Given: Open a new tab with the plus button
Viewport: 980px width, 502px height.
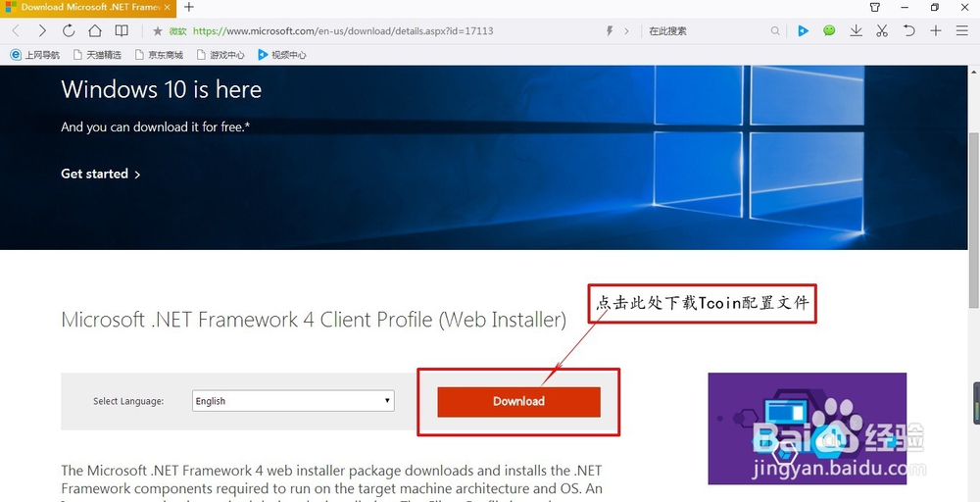Looking at the screenshot, I should click(189, 8).
